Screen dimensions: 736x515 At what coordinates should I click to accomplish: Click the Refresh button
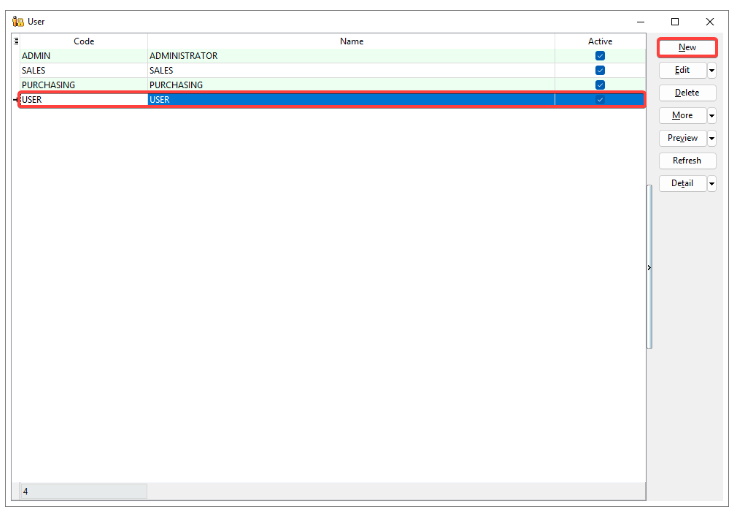pyautogui.click(x=687, y=161)
